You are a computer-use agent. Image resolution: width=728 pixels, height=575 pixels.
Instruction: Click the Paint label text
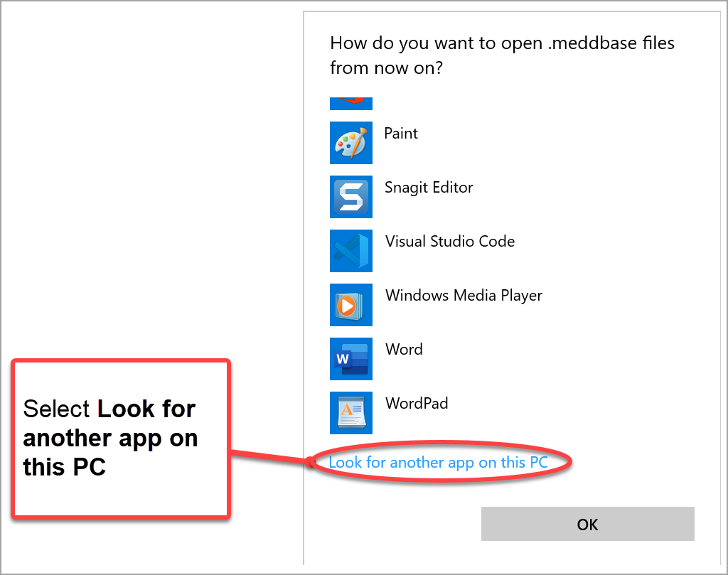point(401,134)
